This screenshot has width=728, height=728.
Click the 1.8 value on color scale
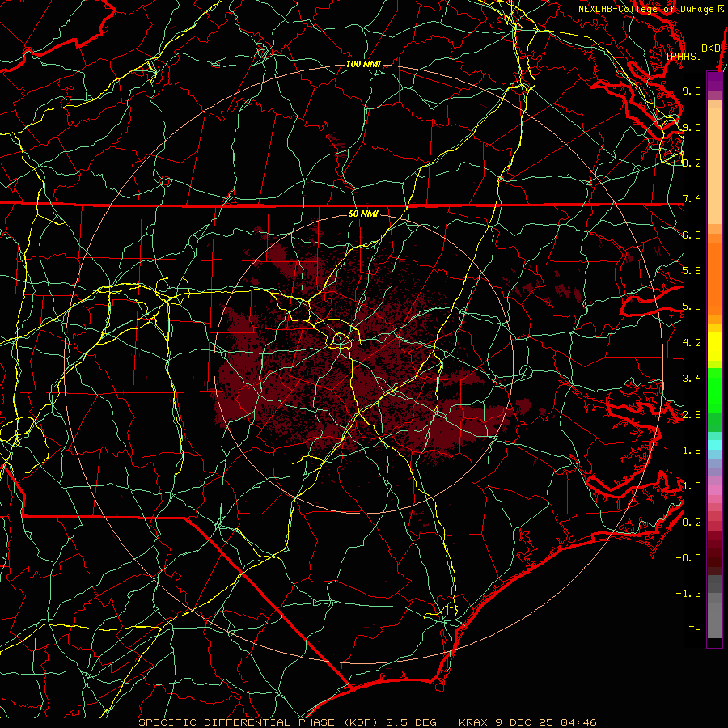(692, 451)
